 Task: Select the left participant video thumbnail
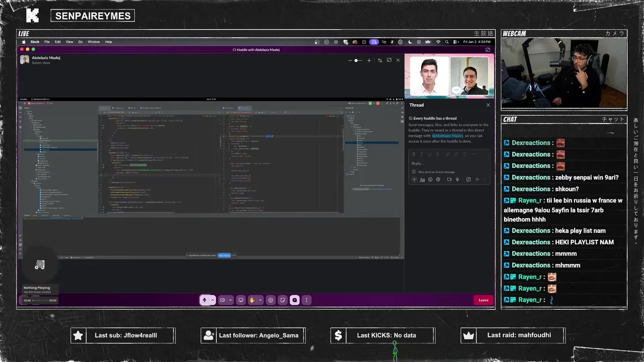[430, 76]
